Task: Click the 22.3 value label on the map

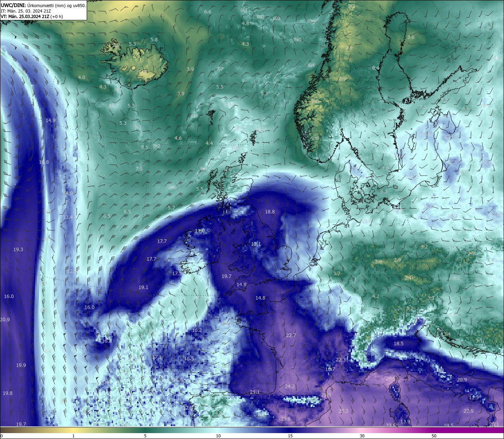Action: point(341,359)
